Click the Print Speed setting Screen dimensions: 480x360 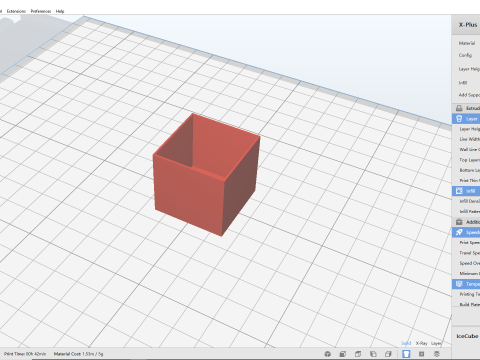470,242
